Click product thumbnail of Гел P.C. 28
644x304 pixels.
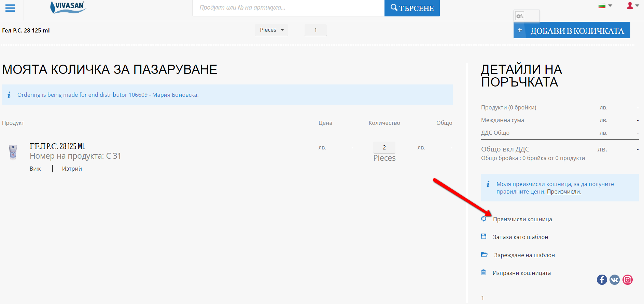point(13,152)
